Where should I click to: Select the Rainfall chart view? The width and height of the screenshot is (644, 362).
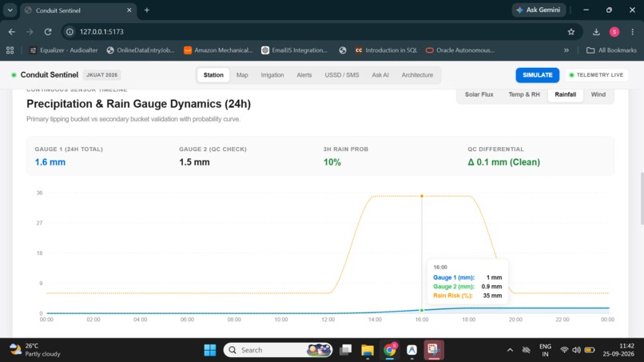[565, 94]
